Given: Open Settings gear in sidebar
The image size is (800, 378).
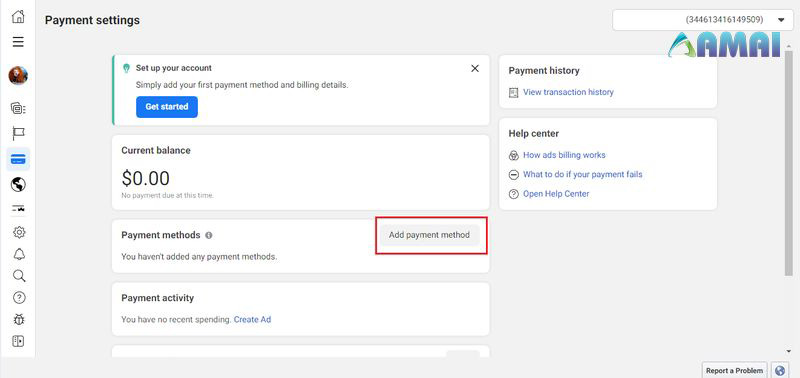Looking at the screenshot, I should [19, 232].
